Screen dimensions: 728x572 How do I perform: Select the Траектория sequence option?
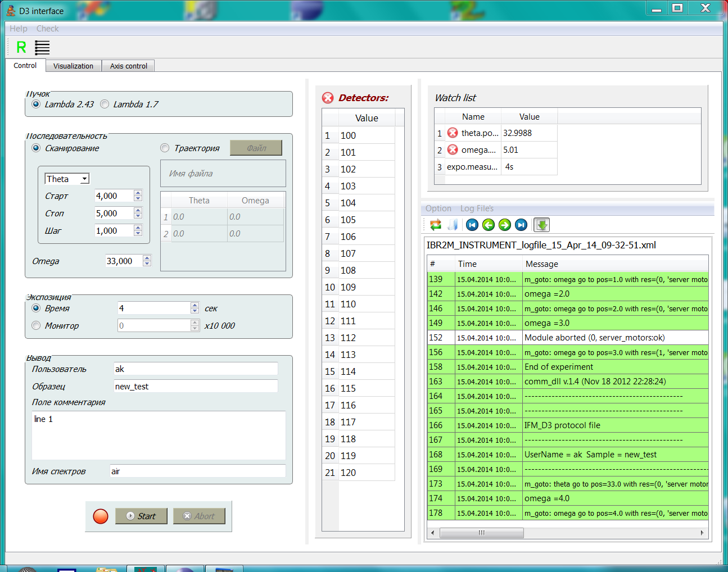[165, 148]
